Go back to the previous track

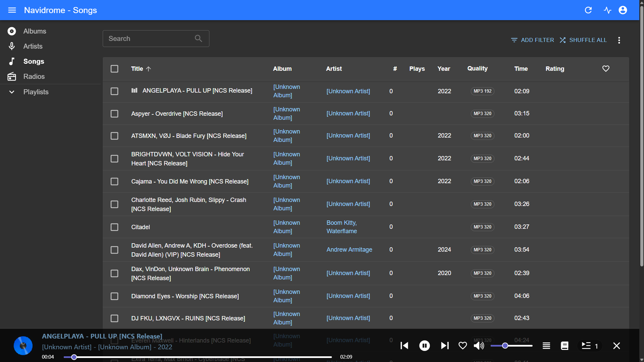tap(404, 346)
